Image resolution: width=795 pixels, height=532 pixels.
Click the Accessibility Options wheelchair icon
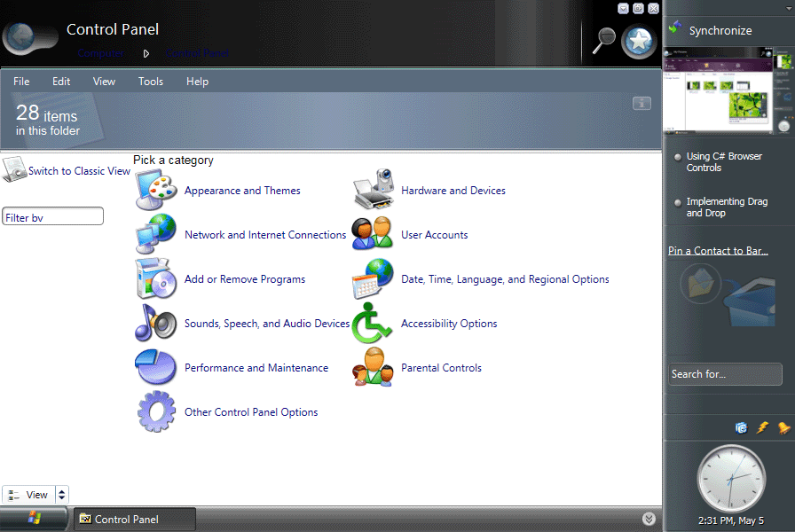372,323
